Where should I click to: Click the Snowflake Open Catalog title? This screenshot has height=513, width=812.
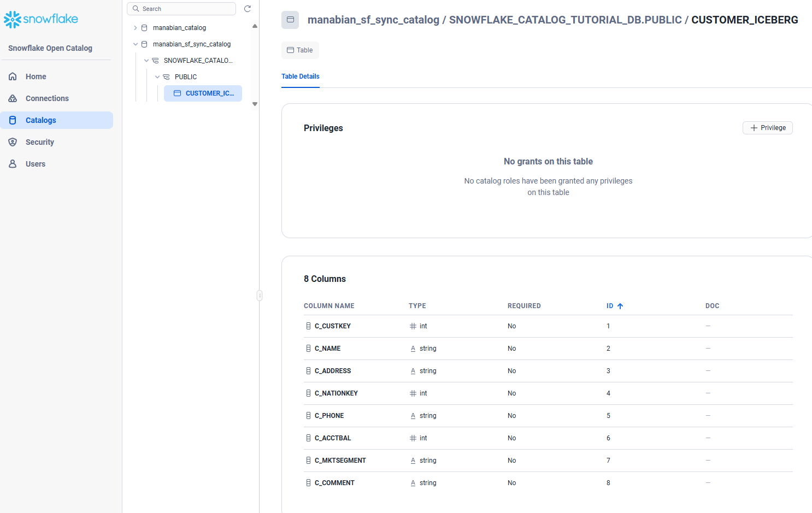50,48
